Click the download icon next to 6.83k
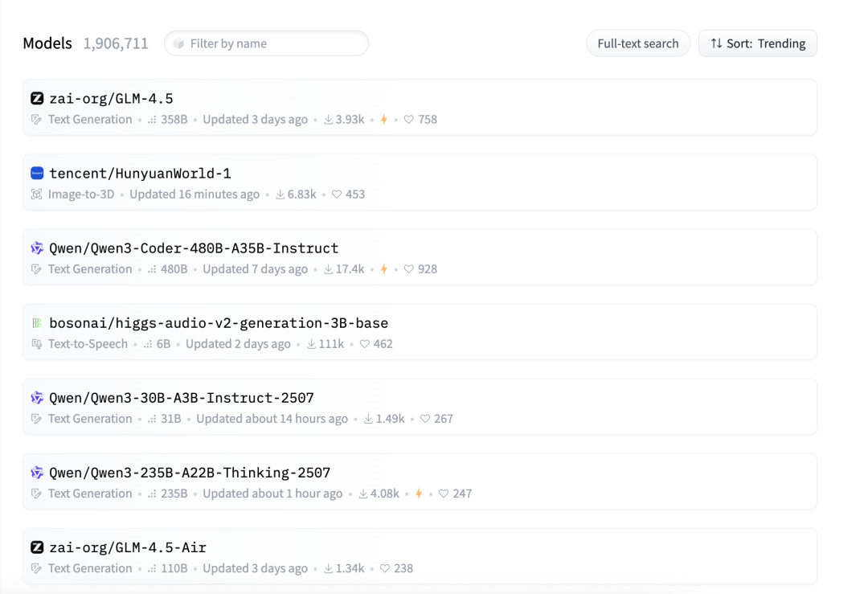This screenshot has width=868, height=594. point(280,195)
